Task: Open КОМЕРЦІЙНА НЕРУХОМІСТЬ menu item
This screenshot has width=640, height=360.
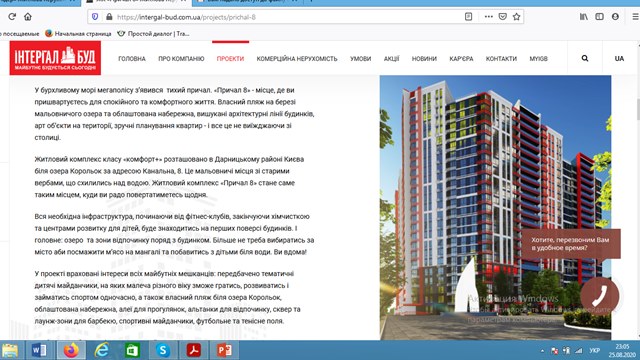Action: (297, 59)
